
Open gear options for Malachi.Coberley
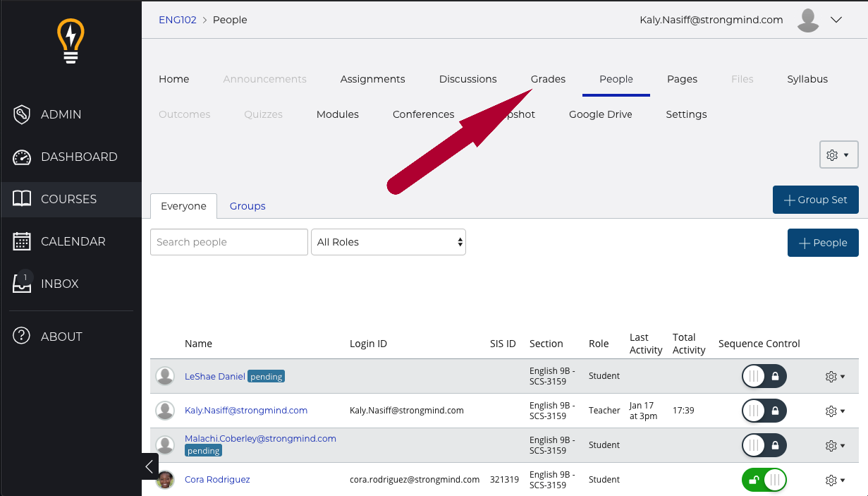[835, 446]
